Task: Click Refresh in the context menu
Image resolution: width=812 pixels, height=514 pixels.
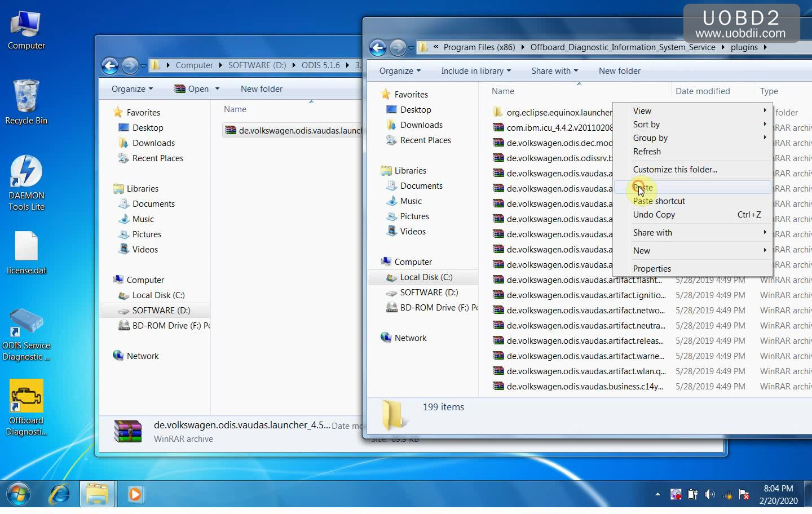Action: [x=647, y=152]
